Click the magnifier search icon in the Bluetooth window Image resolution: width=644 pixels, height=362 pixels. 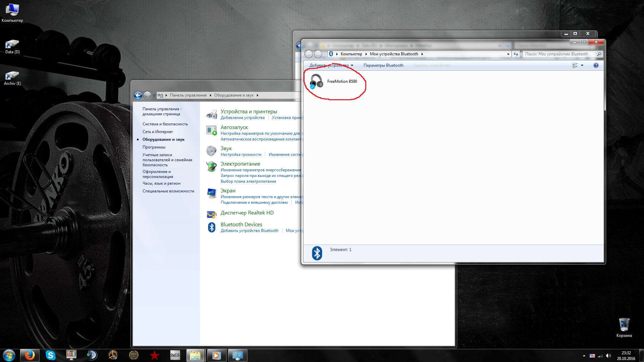[x=599, y=54]
